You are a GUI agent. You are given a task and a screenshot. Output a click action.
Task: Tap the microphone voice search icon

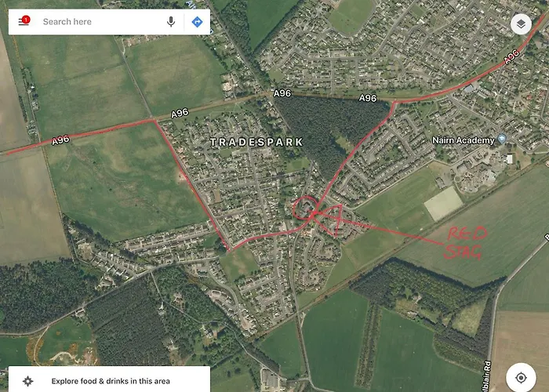171,22
